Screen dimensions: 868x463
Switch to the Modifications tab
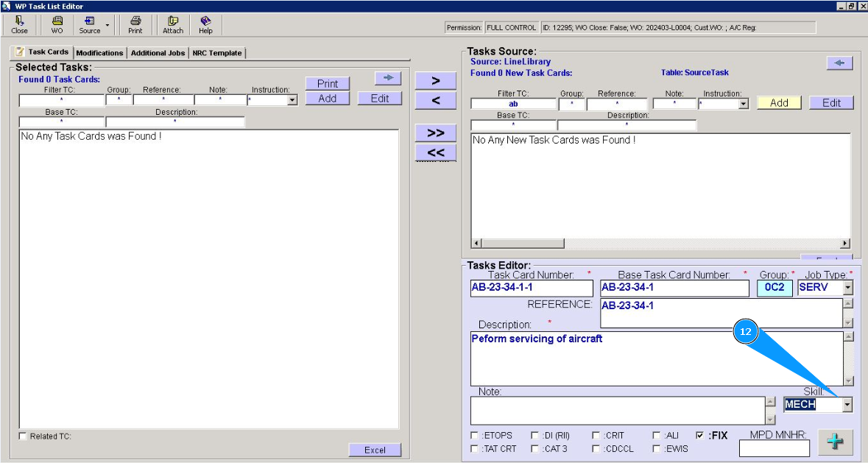[99, 53]
